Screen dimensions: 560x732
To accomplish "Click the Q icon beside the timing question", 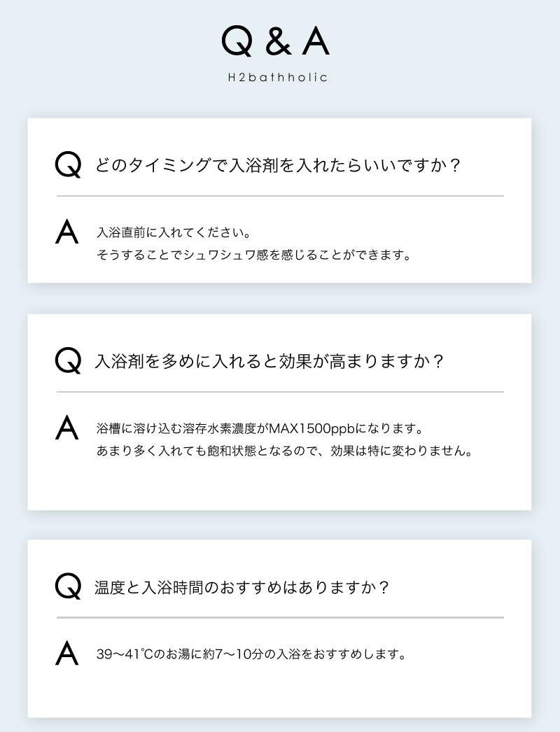I will [x=68, y=165].
